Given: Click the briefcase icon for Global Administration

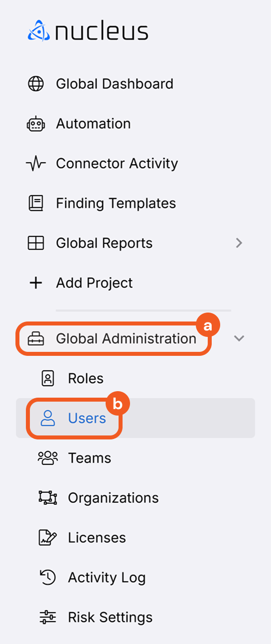Looking at the screenshot, I should [35, 339].
